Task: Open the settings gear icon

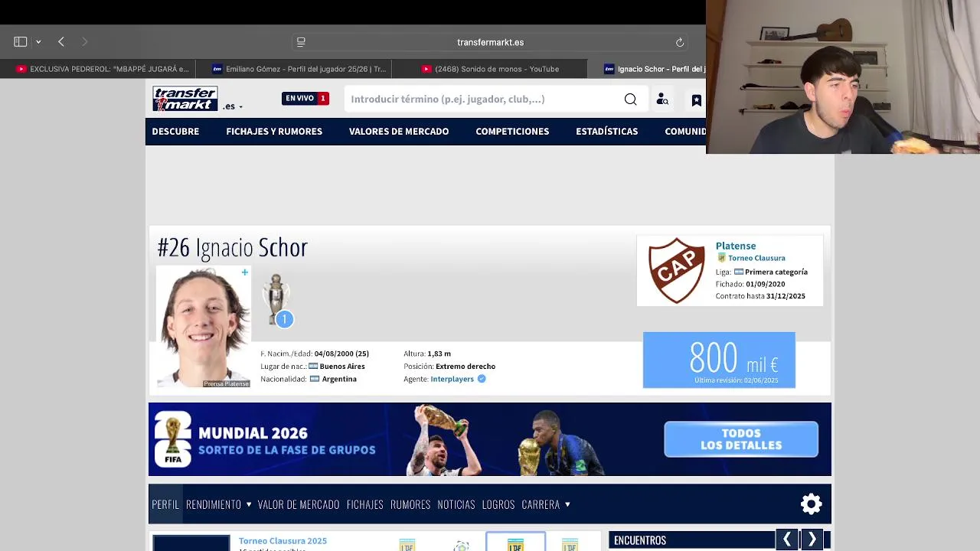Action: 811,504
